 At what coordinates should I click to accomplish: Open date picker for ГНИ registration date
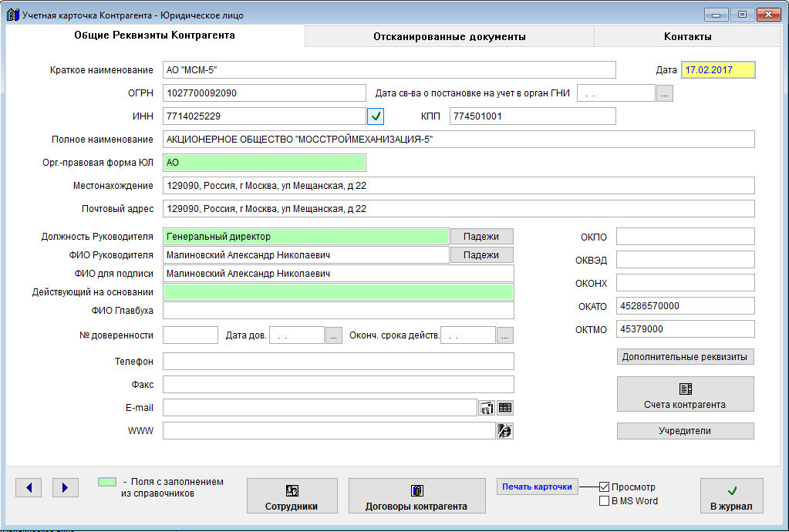point(665,93)
